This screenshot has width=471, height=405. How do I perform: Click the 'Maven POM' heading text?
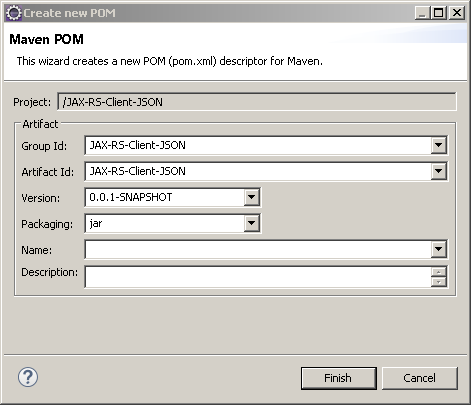point(46,39)
